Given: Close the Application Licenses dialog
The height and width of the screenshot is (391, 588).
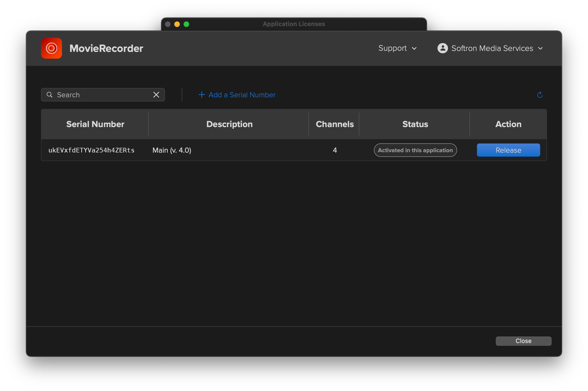Looking at the screenshot, I should (523, 341).
